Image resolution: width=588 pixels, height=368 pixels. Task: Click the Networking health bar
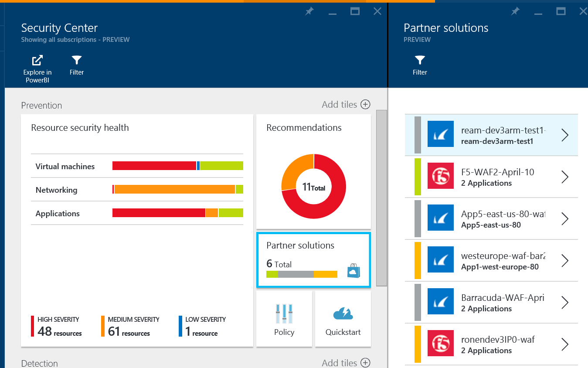pos(178,189)
